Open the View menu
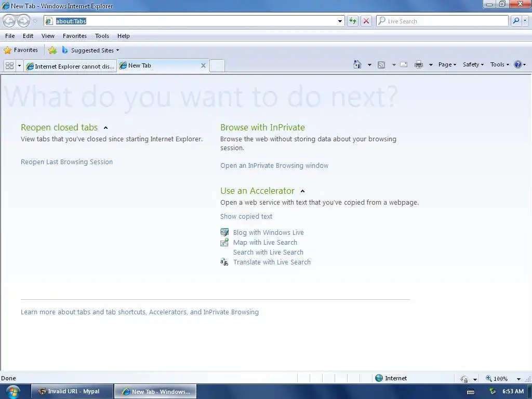The width and height of the screenshot is (532, 399). tap(48, 36)
